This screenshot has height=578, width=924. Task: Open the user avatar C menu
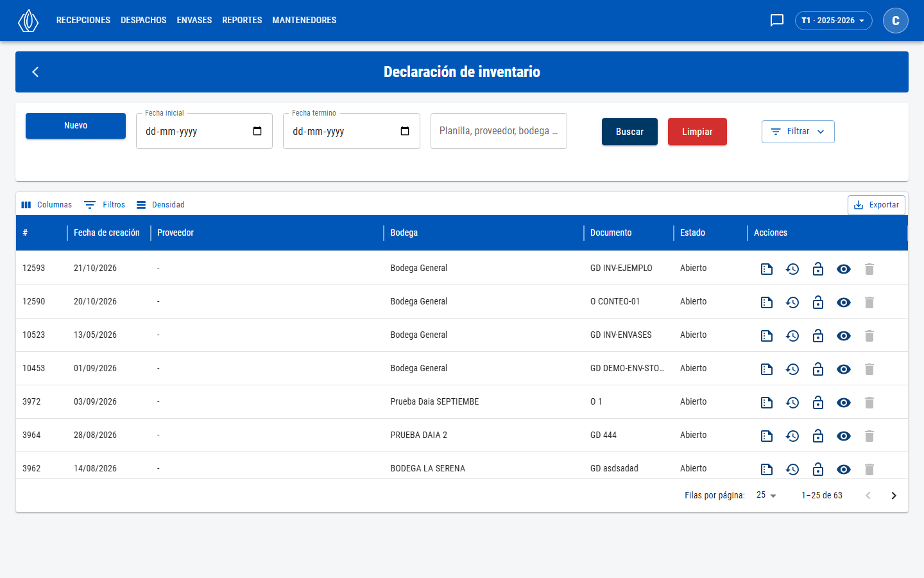pos(896,21)
